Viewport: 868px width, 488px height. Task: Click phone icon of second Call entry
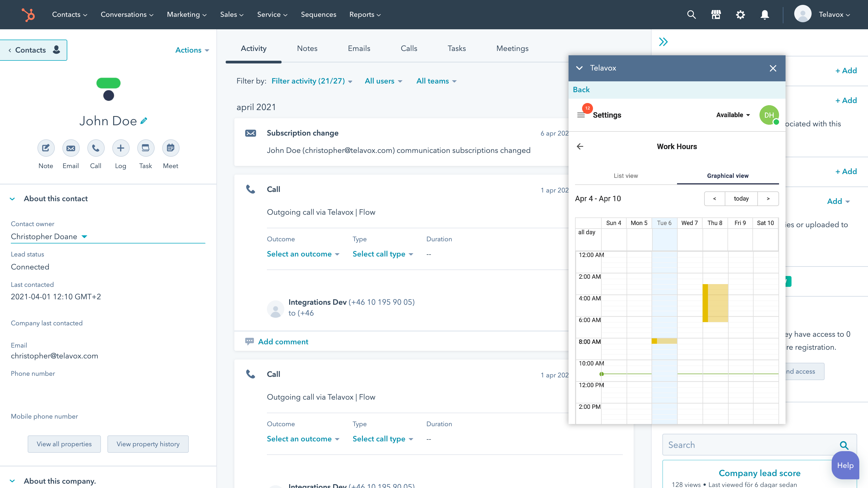point(250,374)
